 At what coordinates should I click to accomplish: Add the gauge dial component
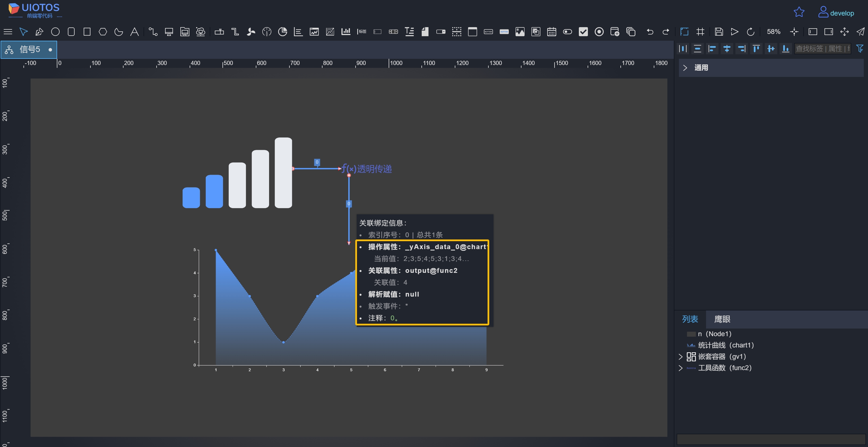tap(267, 32)
